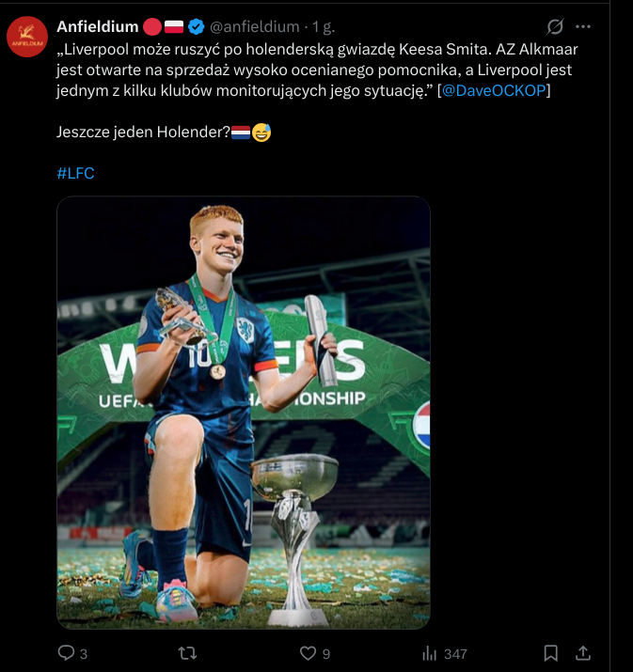Open the Anfieldium profile avatar
Image resolution: width=633 pixels, height=672 pixels.
click(27, 37)
